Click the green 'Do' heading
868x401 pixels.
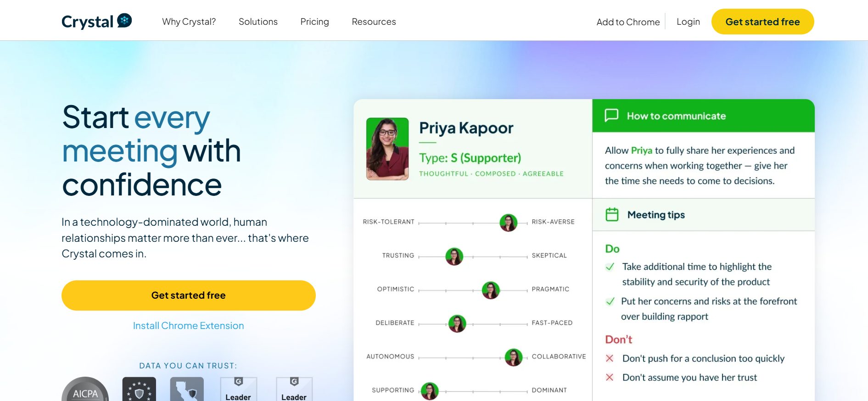[x=612, y=249]
